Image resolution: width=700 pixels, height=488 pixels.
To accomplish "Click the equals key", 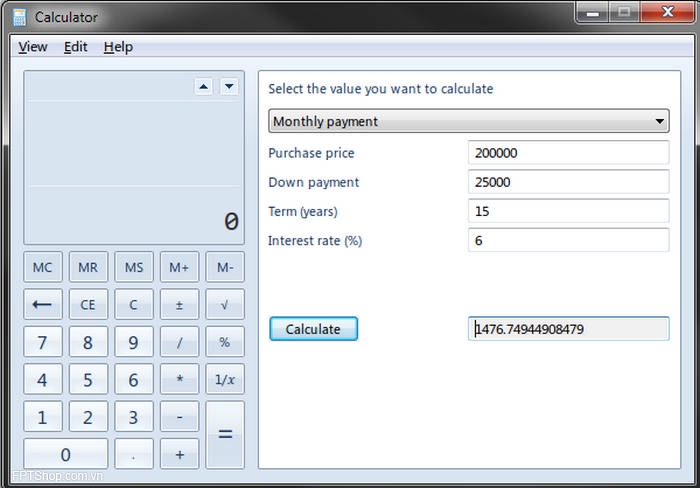I will [225, 435].
